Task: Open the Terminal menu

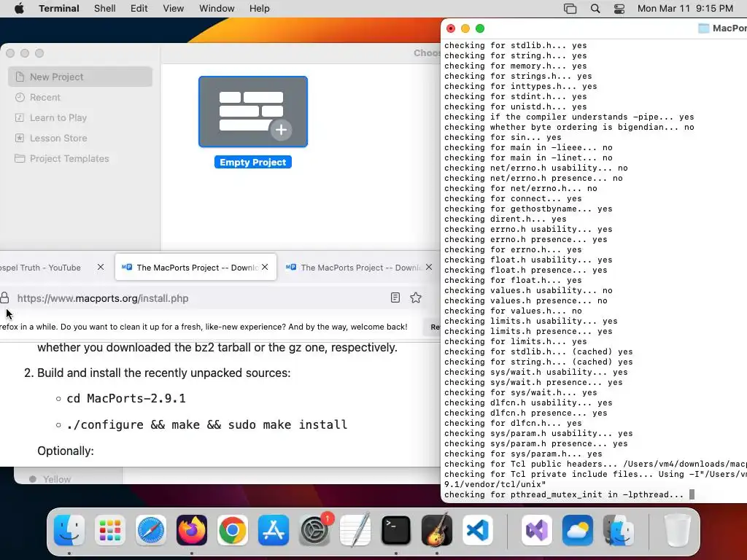Action: pos(59,9)
